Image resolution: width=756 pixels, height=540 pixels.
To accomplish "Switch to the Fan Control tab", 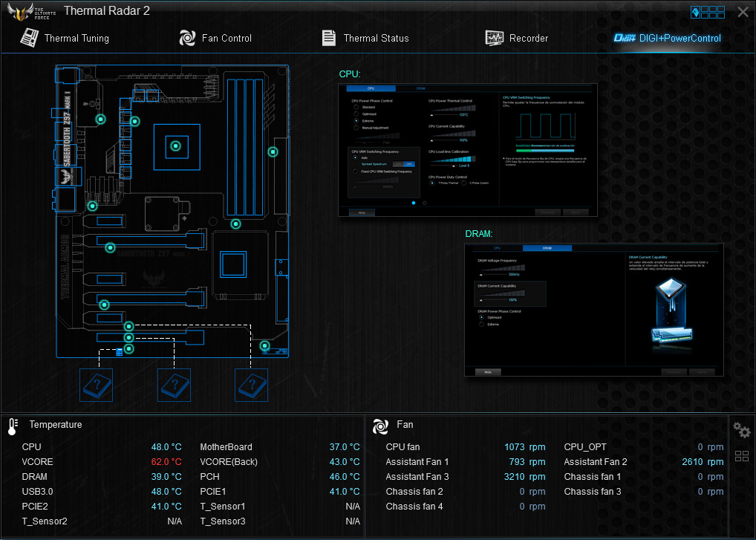I will pyautogui.click(x=215, y=38).
